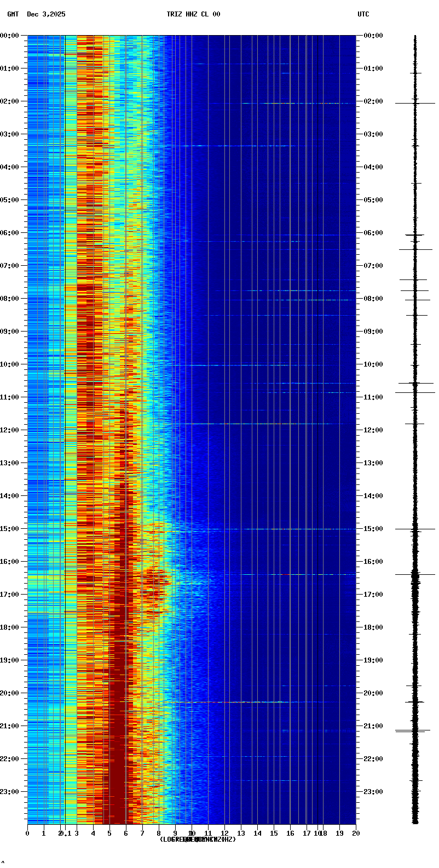439x868 pixels.
Task: Click the 02:00 marker on left time axis
Action: coord(9,101)
